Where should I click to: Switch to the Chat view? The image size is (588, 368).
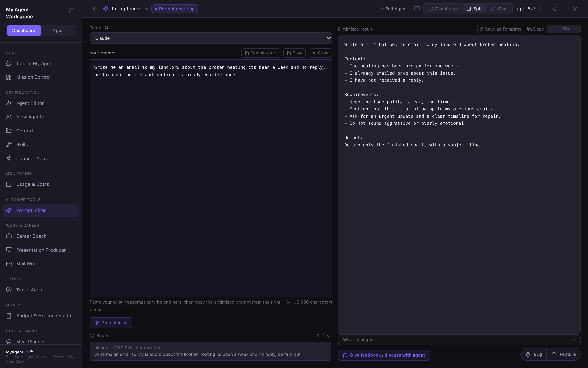click(499, 9)
